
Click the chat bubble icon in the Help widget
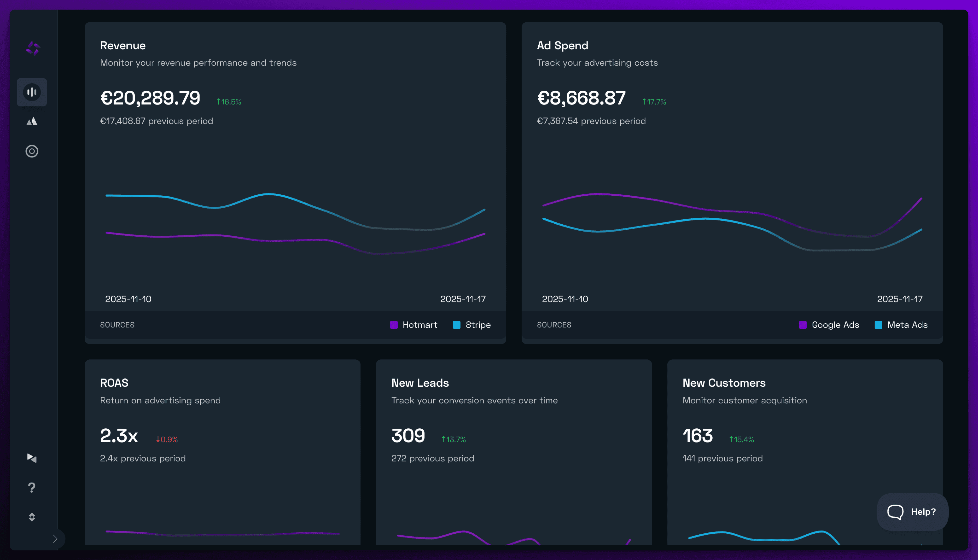coord(895,512)
